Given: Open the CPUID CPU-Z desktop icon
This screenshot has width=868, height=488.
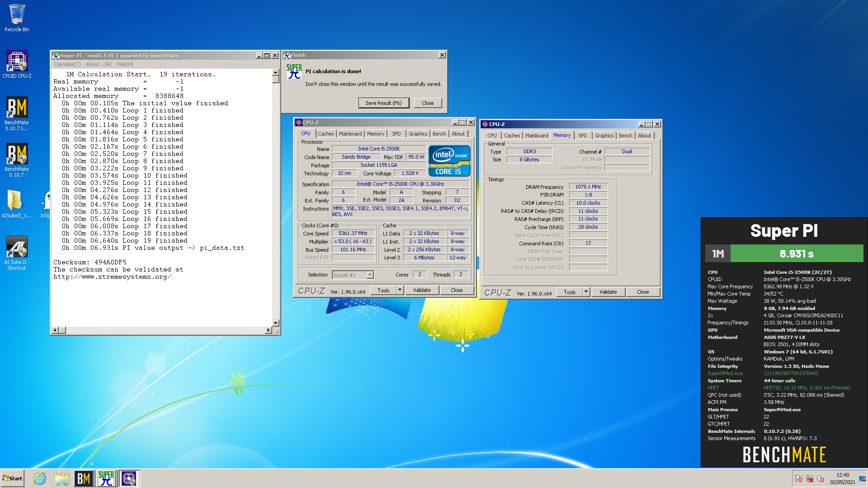Looking at the screenshot, I should click(17, 64).
